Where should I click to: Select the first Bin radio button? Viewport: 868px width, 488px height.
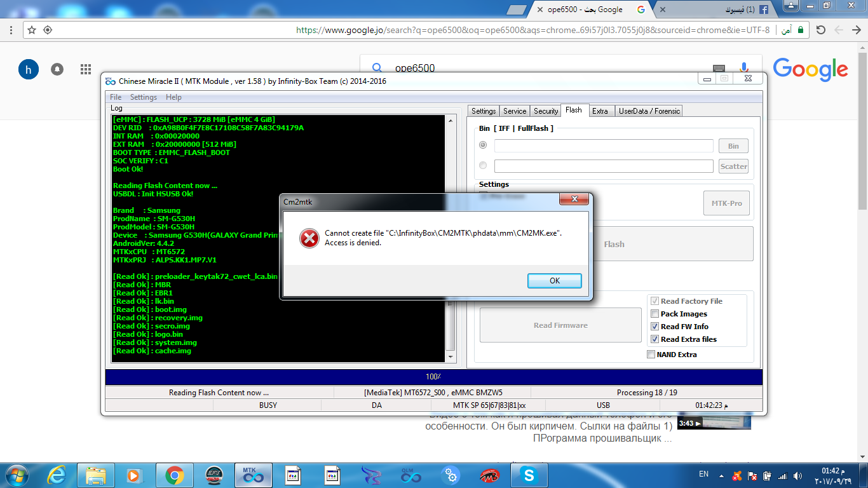[x=483, y=146]
